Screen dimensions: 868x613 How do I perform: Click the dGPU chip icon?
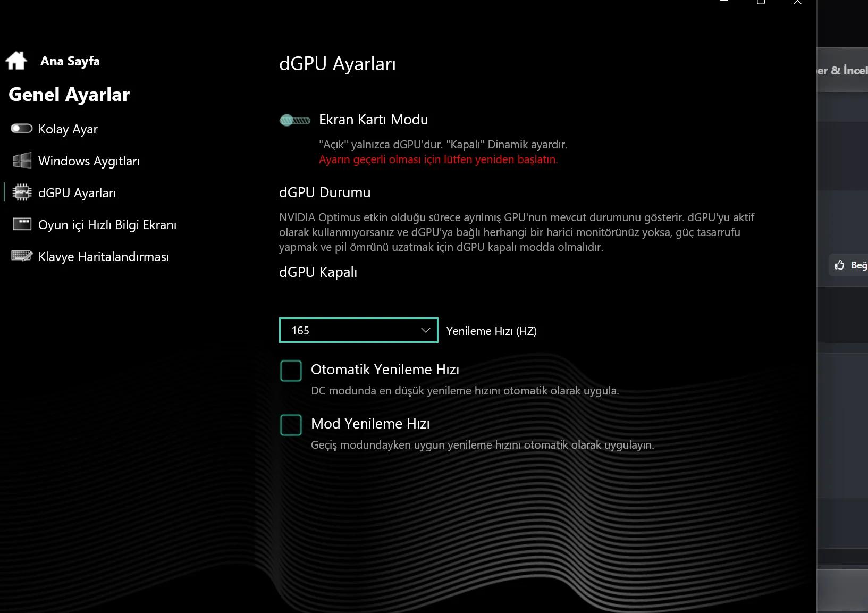[22, 192]
